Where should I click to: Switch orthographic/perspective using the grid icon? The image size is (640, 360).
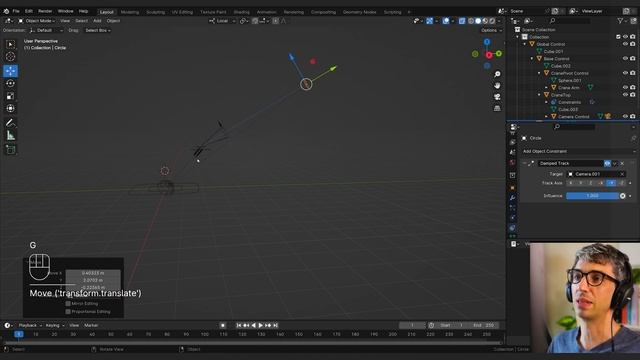pos(497,108)
